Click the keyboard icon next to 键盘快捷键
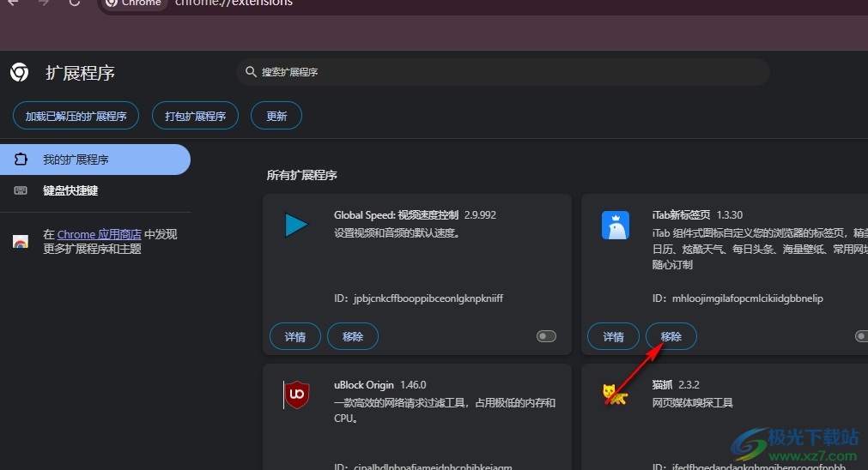This screenshot has width=868, height=470. [21, 190]
